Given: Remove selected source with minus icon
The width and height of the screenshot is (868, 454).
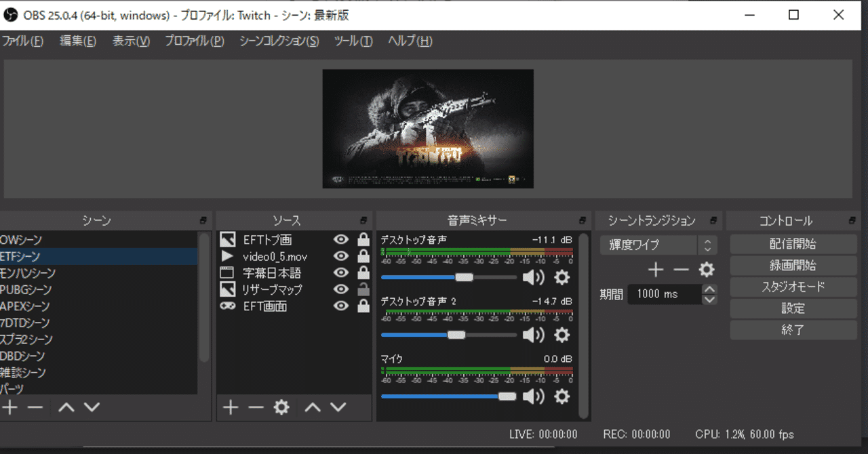Looking at the screenshot, I should click(256, 407).
